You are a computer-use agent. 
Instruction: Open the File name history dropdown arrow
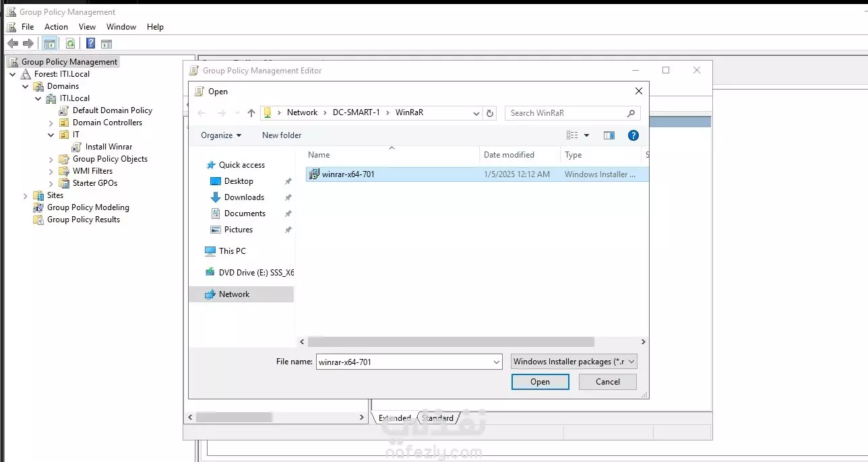point(497,362)
